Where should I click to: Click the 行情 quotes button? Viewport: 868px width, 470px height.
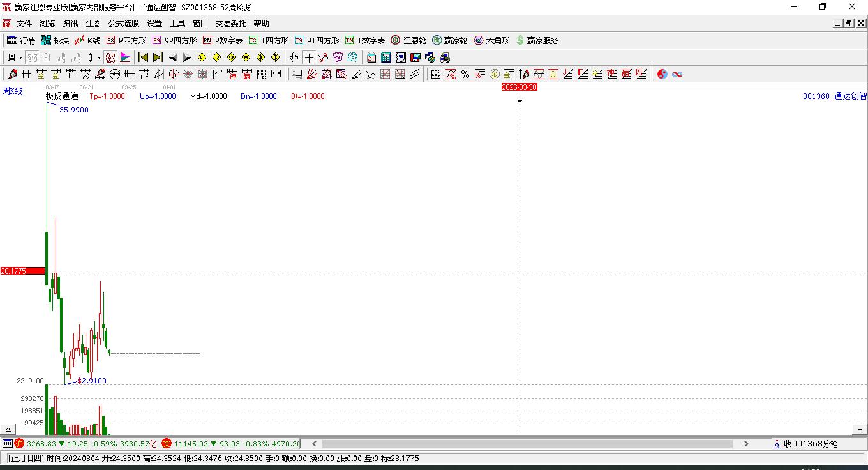click(21, 40)
